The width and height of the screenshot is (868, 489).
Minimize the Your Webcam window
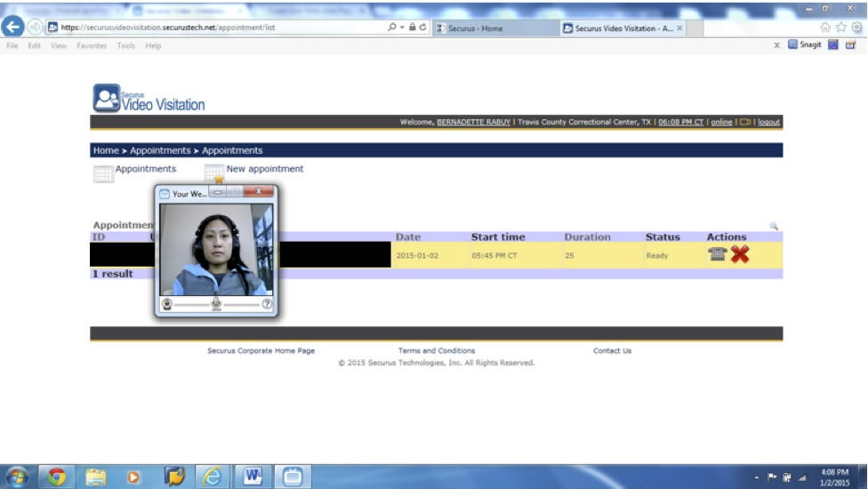coord(218,192)
